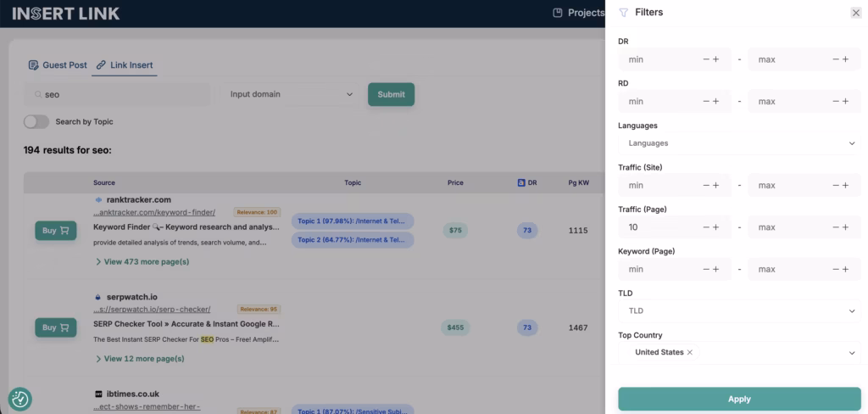Click the minus icon for RD max
Viewport: 868px width, 414px height.
[837, 102]
